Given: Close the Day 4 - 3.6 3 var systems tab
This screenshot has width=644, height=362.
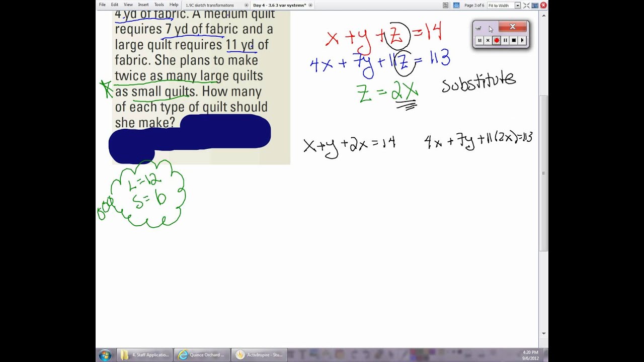Looking at the screenshot, I should click(x=310, y=6).
